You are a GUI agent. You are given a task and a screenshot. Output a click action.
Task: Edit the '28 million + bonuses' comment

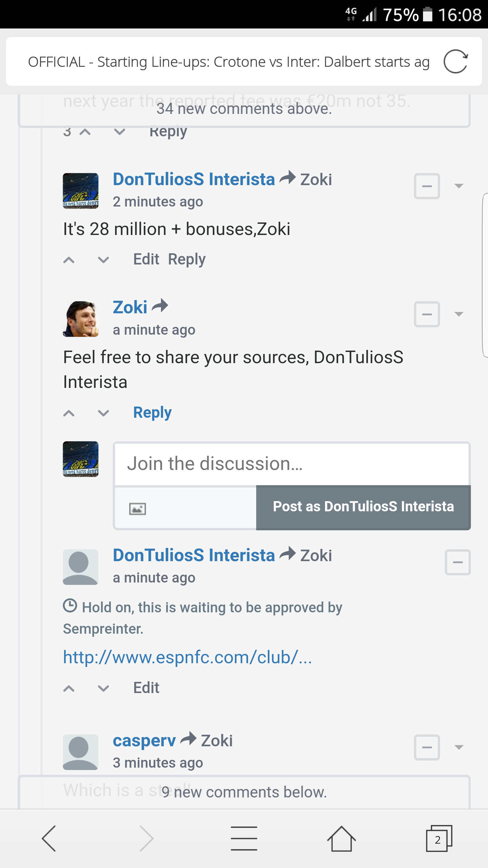[146, 259]
